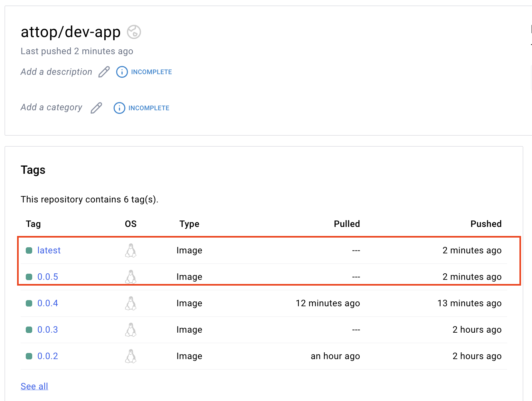Image resolution: width=532 pixels, height=401 pixels.
Task: Open tag 0.0.5
Action: tap(48, 277)
